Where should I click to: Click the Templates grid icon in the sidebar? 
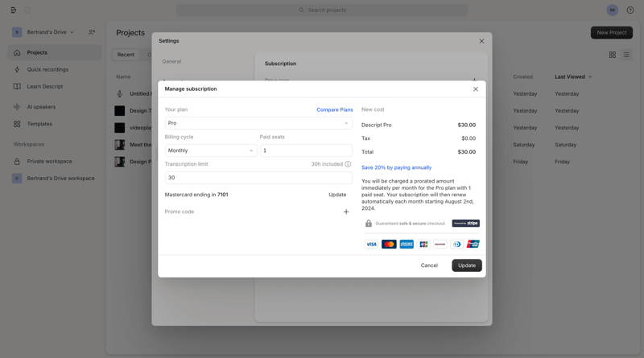[17, 124]
